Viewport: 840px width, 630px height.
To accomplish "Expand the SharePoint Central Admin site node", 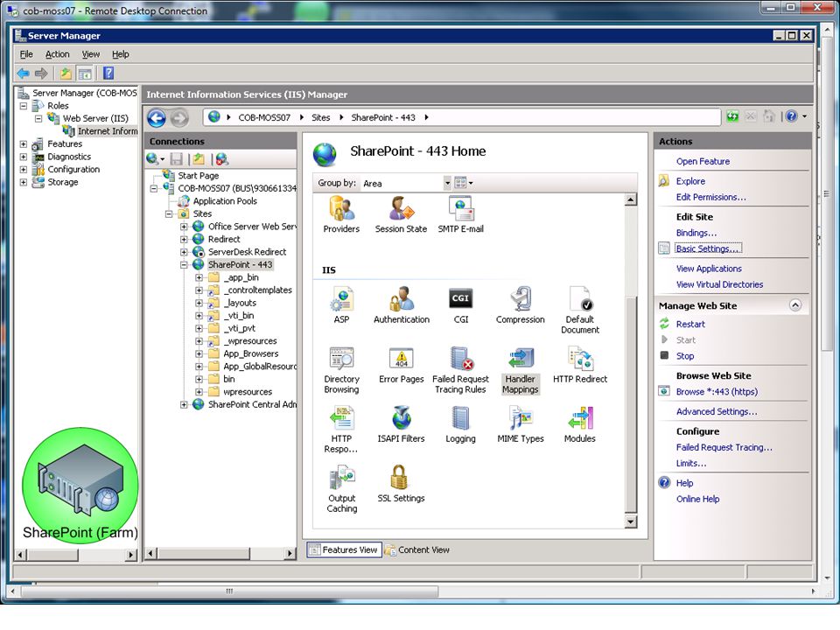I will [184, 404].
